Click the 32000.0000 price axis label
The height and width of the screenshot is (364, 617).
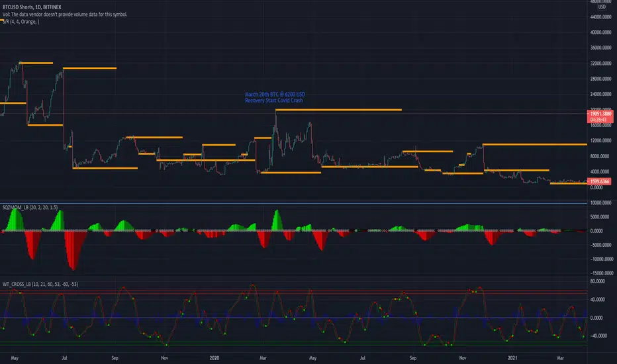(x=601, y=64)
